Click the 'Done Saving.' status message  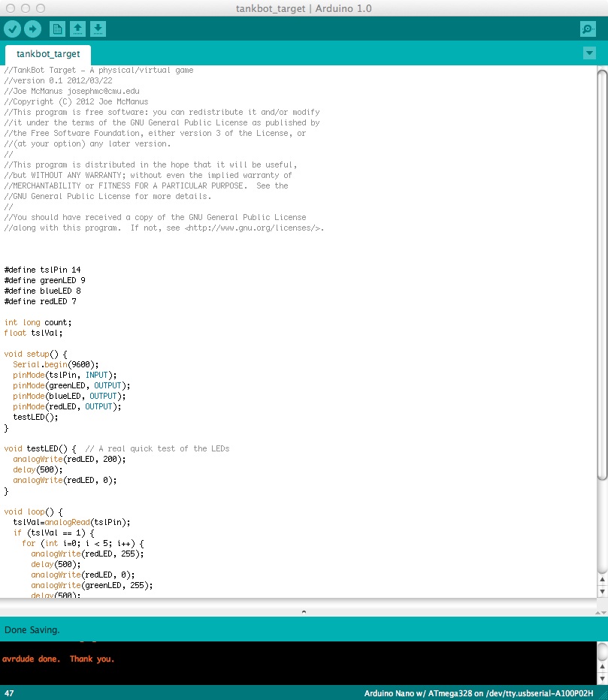[x=32, y=630]
